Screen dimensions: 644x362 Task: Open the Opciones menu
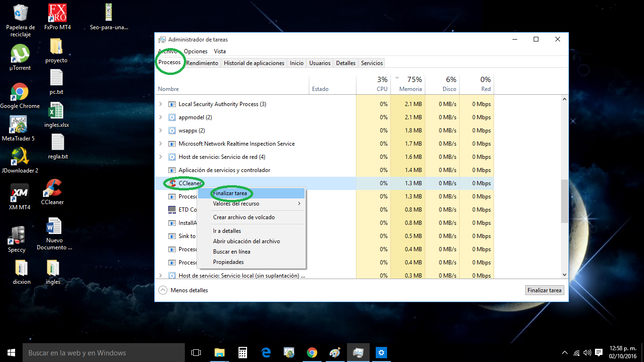[195, 51]
